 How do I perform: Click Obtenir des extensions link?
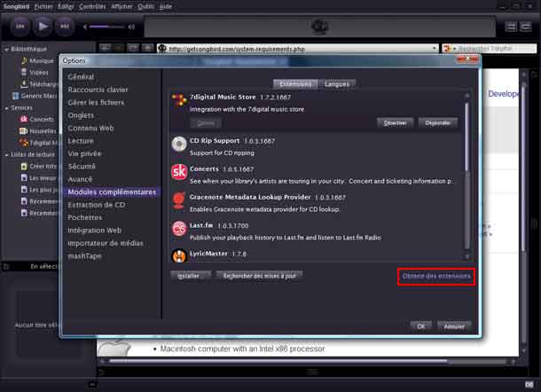click(x=436, y=276)
